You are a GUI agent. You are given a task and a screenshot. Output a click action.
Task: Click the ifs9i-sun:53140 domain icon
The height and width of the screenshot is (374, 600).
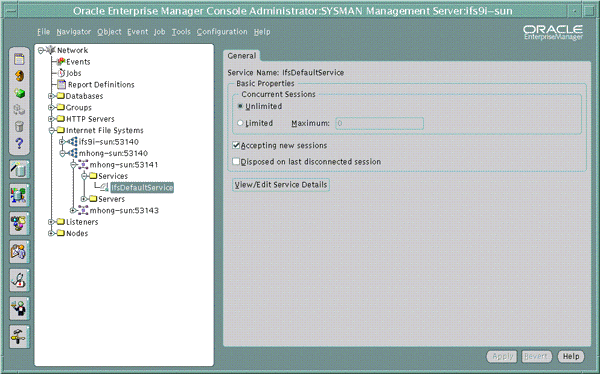[73, 142]
